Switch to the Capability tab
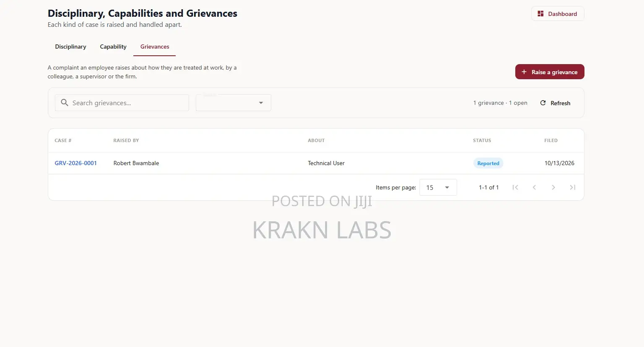 click(x=113, y=47)
